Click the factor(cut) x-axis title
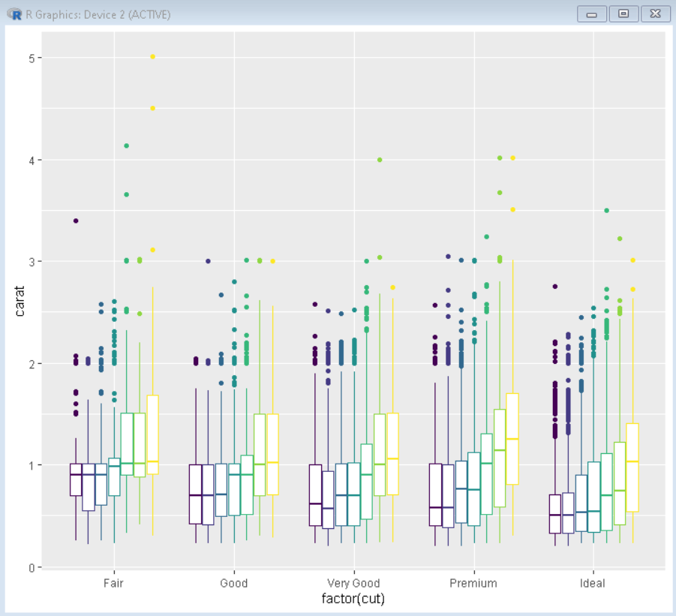This screenshot has width=676, height=616. pyautogui.click(x=353, y=599)
